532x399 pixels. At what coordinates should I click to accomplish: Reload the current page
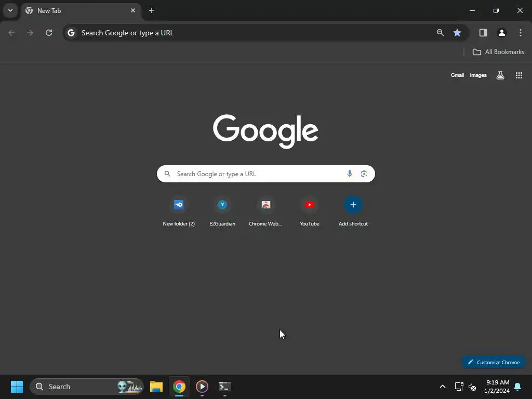(49, 33)
